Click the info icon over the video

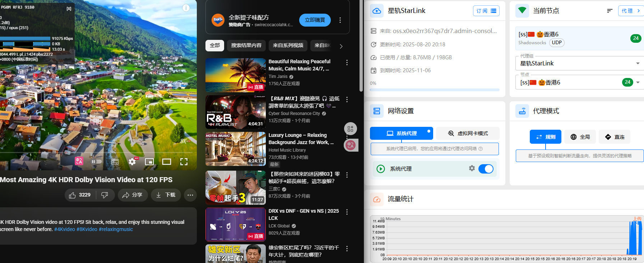186,8
